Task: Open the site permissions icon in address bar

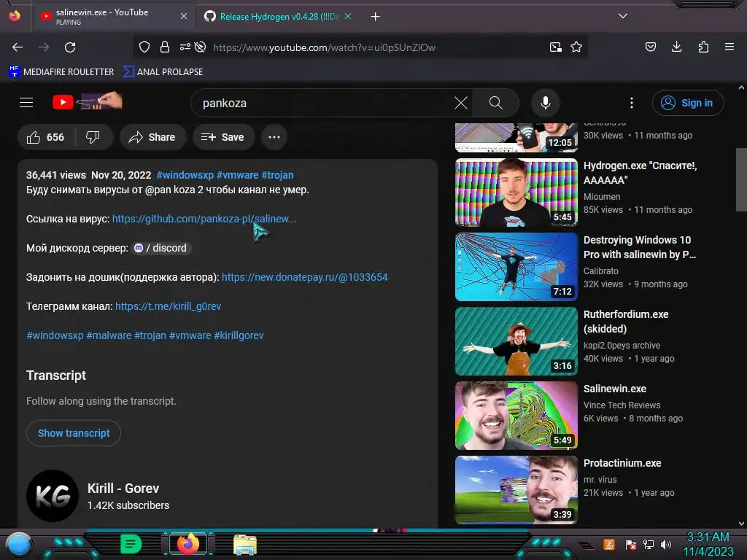Action: pos(185,47)
